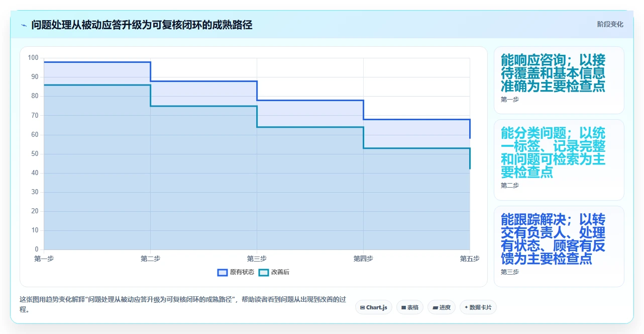Open the 能响应咨询 step card
Viewport: 644px width, 334px height.
559,80
